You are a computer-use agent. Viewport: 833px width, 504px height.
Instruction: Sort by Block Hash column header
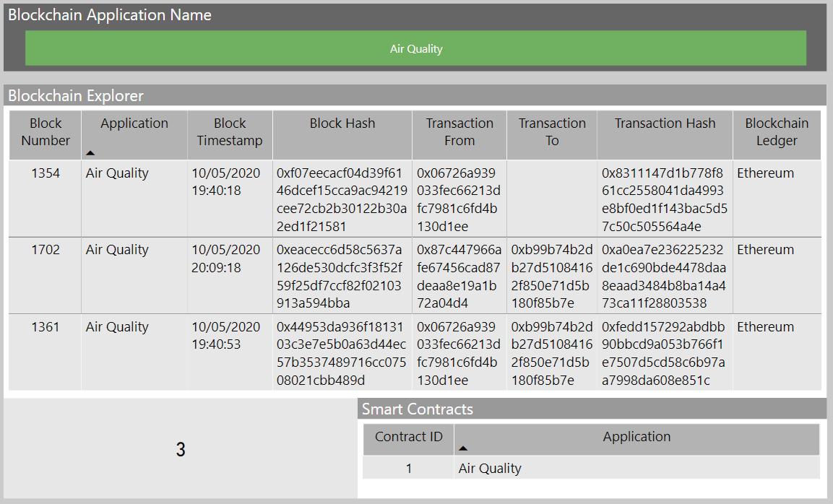click(342, 135)
